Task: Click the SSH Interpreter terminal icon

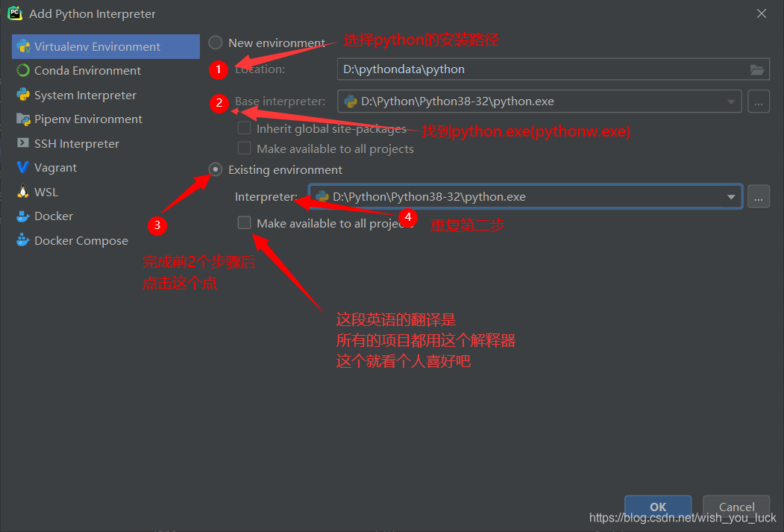Action: pos(23,143)
